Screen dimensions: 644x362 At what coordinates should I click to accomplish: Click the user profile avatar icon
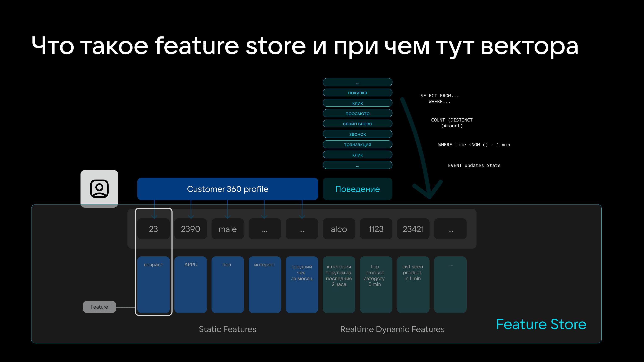[x=99, y=189]
